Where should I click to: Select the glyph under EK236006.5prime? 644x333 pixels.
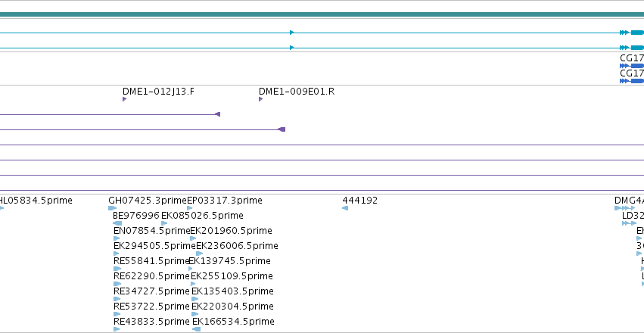tap(200, 254)
